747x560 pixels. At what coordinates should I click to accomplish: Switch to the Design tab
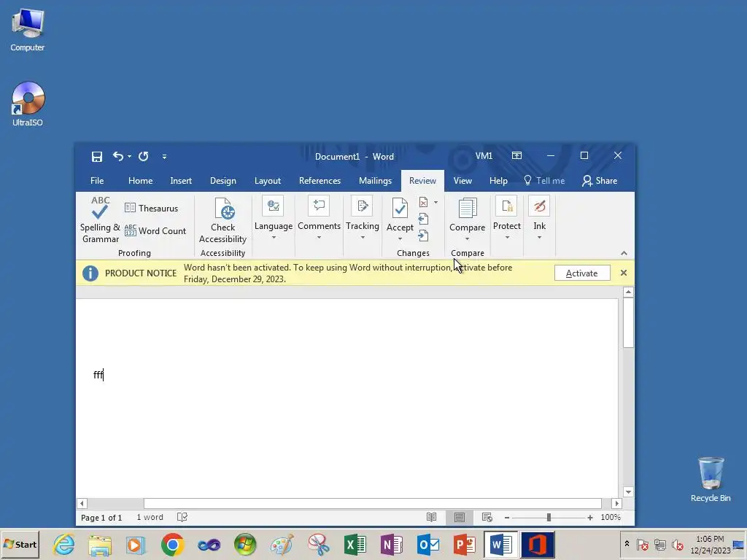223,181
